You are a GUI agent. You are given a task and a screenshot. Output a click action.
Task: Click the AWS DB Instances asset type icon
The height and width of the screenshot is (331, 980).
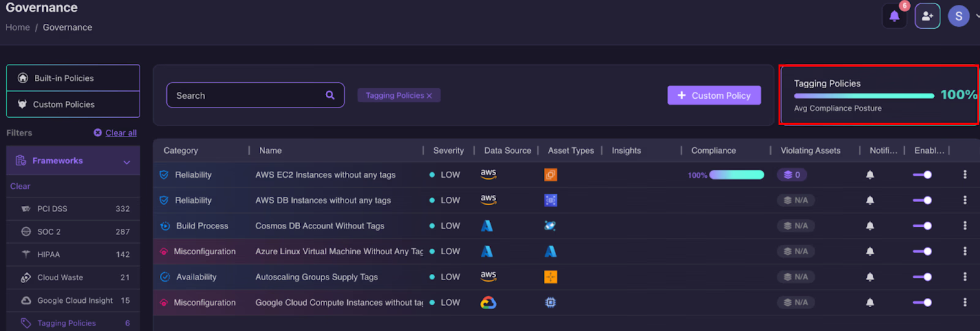coord(551,200)
